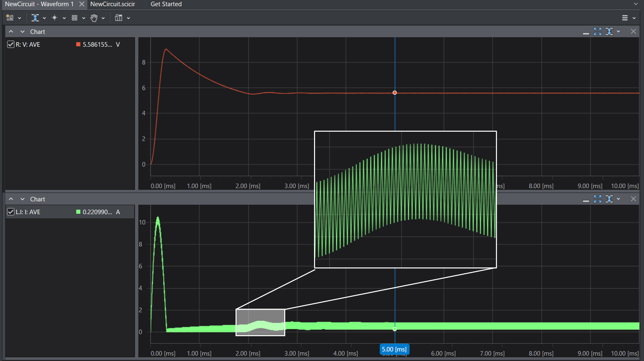Click the 9.00 [ms] label on bottom chart axis

tap(590, 353)
